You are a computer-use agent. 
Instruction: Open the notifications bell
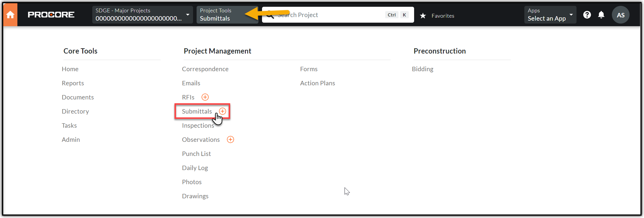click(601, 15)
